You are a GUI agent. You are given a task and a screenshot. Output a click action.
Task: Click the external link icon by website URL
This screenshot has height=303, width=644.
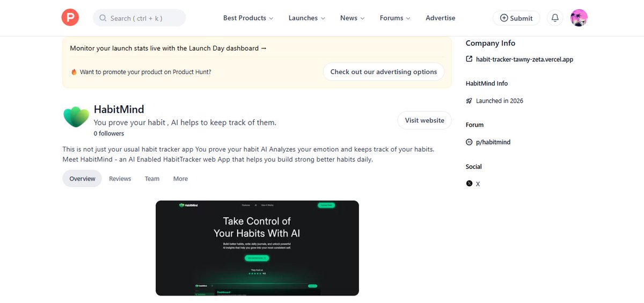[x=469, y=59]
